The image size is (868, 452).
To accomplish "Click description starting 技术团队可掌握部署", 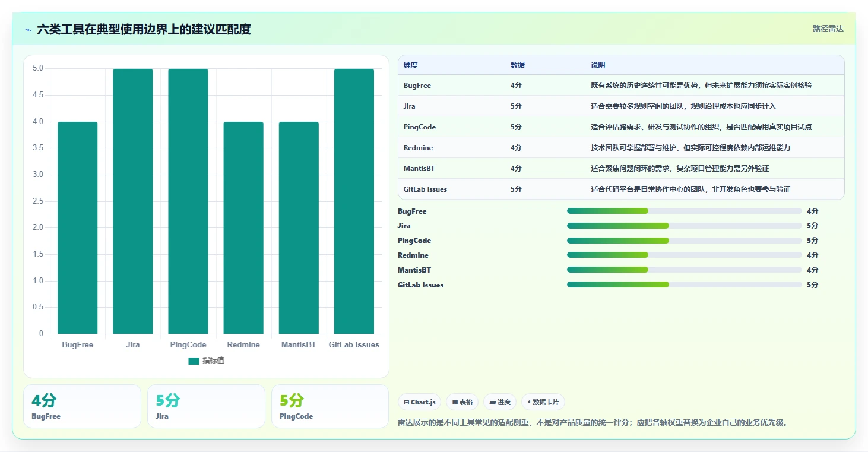I will point(690,148).
